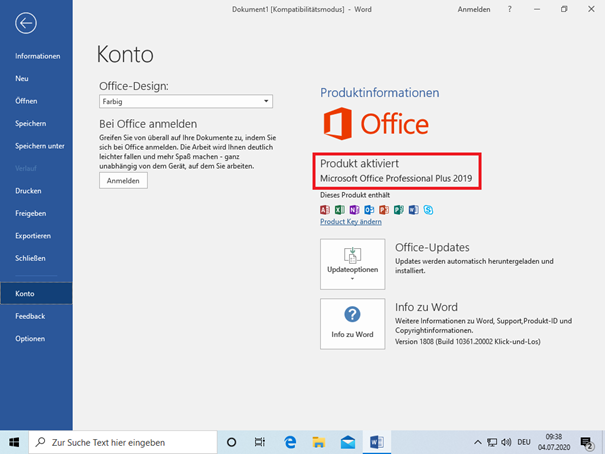Click the Access icon under product contents
The width and height of the screenshot is (605, 454).
point(325,210)
